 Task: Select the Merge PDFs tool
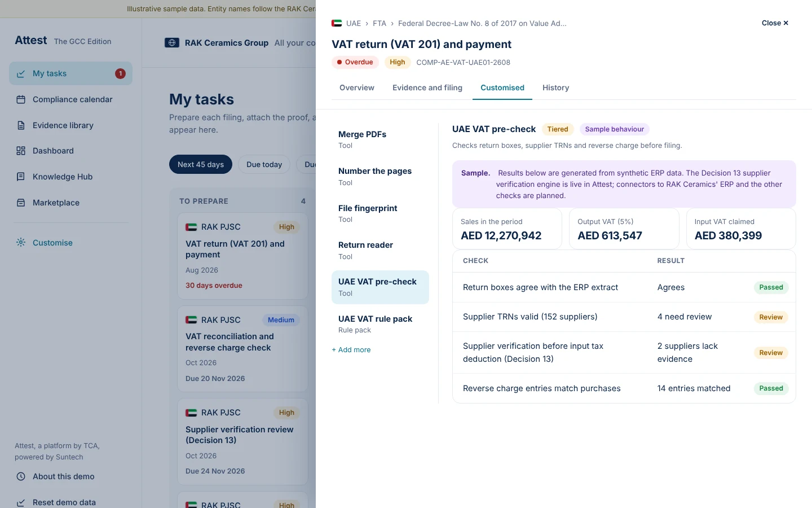click(x=380, y=140)
